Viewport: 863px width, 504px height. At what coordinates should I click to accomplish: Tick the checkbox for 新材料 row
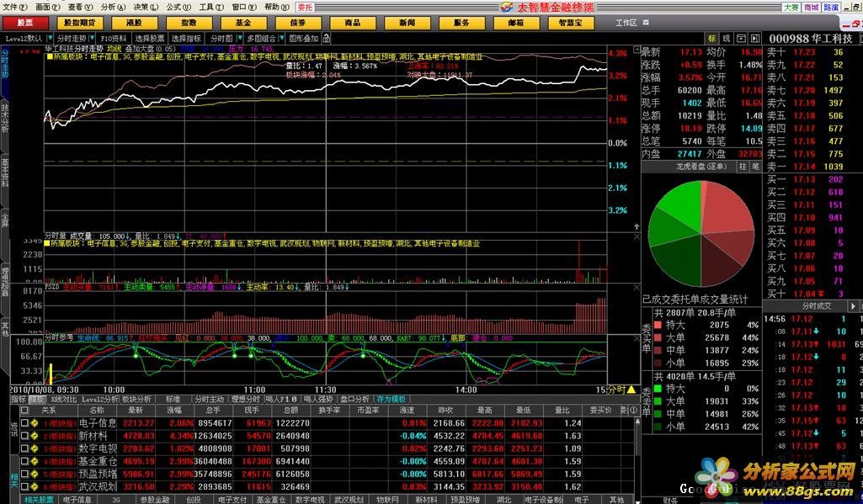click(x=24, y=436)
